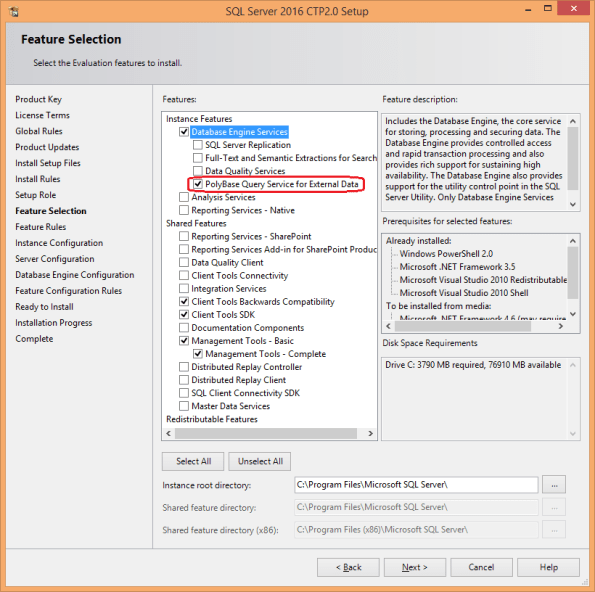Viewport: 595px width, 592px height.
Task: Check Integration Services feature
Action: pyautogui.click(x=184, y=288)
